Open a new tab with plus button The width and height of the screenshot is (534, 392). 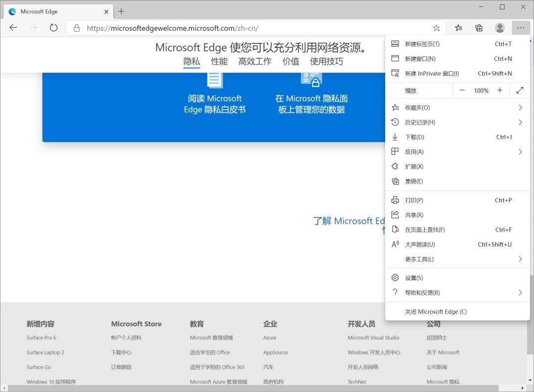pyautogui.click(x=121, y=11)
